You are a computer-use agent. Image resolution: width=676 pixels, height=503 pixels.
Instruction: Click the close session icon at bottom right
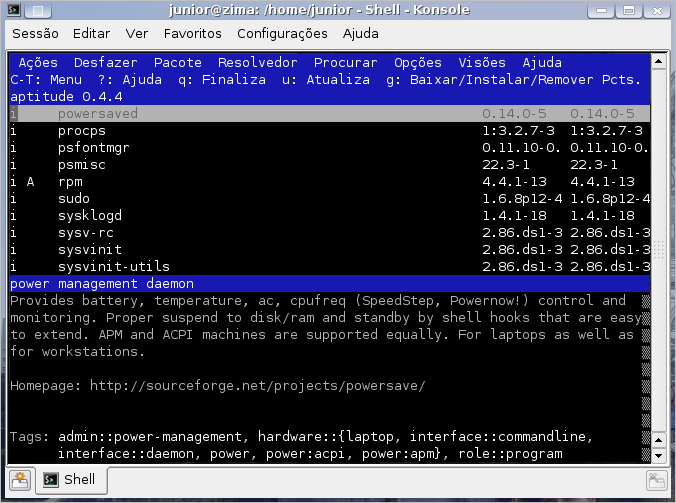click(x=657, y=480)
